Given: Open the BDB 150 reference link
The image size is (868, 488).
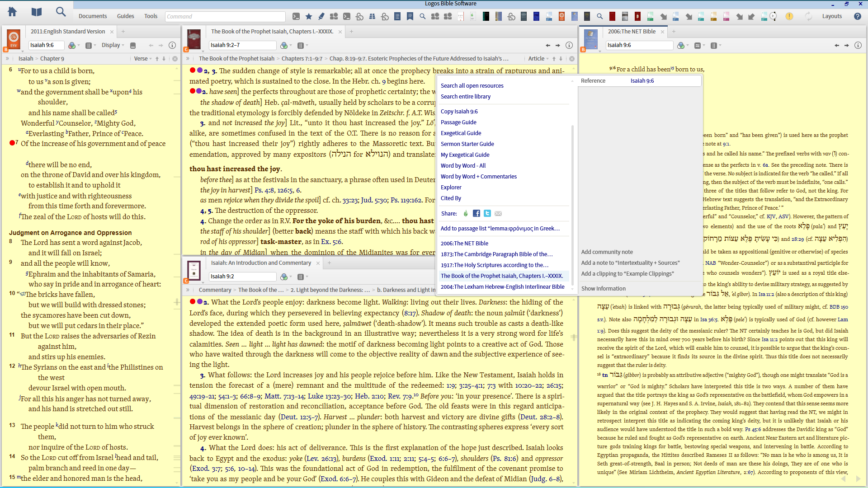Looking at the screenshot, I should pos(839,307).
